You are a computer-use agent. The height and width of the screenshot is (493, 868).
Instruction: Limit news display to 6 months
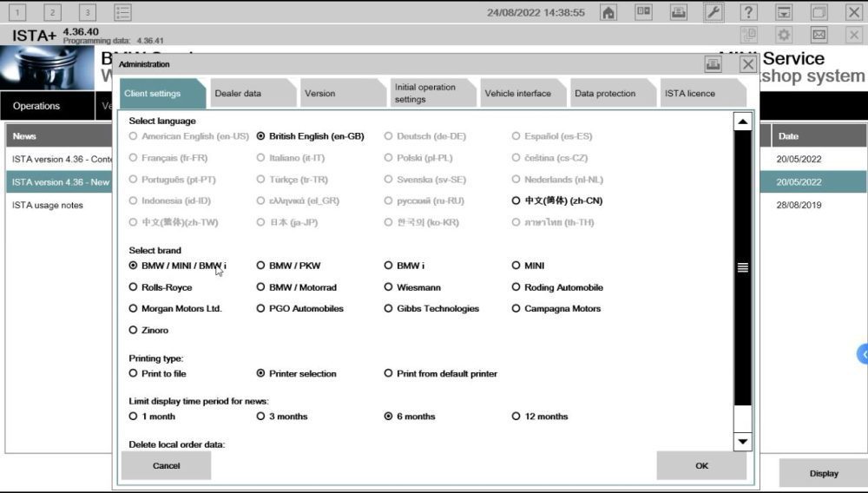click(x=411, y=416)
